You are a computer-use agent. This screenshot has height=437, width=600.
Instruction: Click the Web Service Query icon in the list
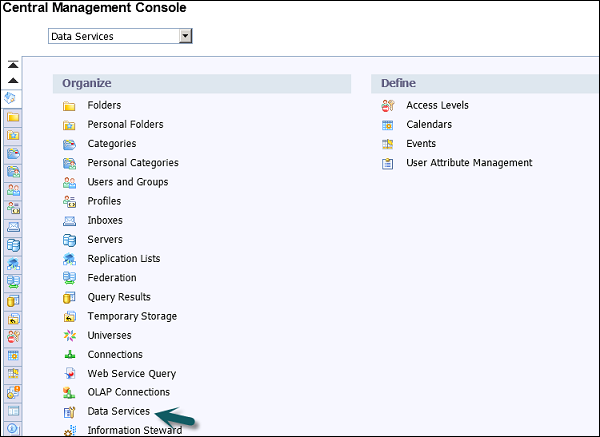pyautogui.click(x=69, y=374)
